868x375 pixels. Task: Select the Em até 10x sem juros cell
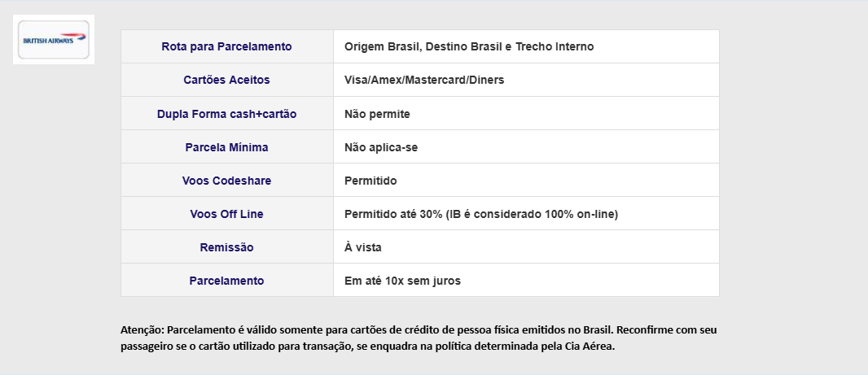pos(526,280)
